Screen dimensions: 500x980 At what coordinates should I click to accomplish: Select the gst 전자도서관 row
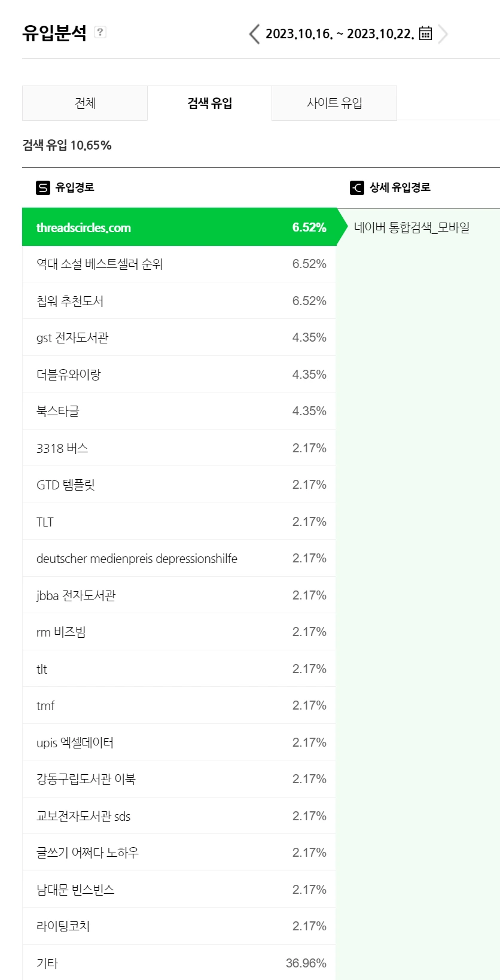click(179, 337)
